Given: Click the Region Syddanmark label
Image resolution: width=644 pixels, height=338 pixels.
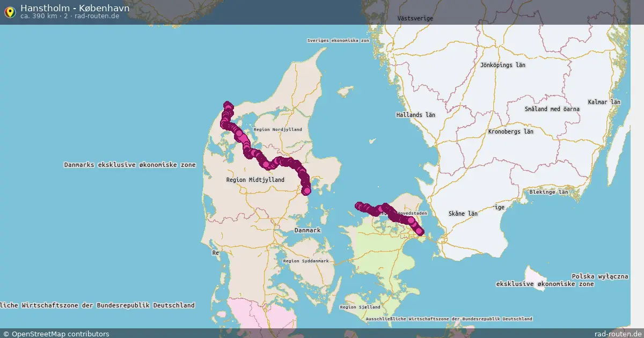Looking at the screenshot, I should click(x=305, y=261).
